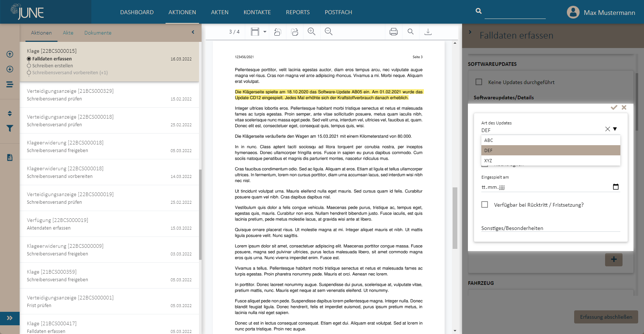Click the page layout icon in viewer

pyautogui.click(x=255, y=32)
